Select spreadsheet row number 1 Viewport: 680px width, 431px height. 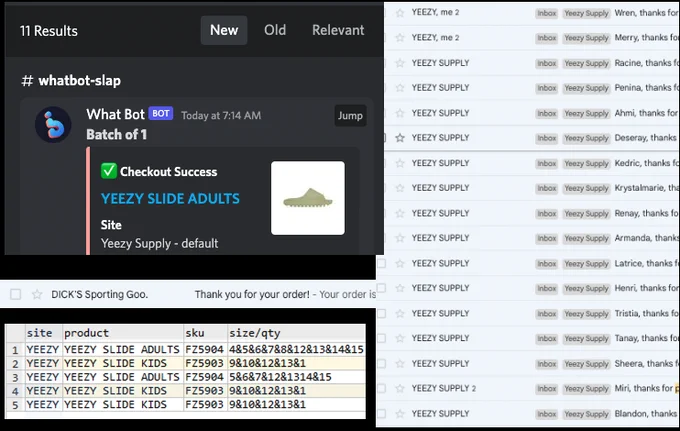pyautogui.click(x=15, y=349)
